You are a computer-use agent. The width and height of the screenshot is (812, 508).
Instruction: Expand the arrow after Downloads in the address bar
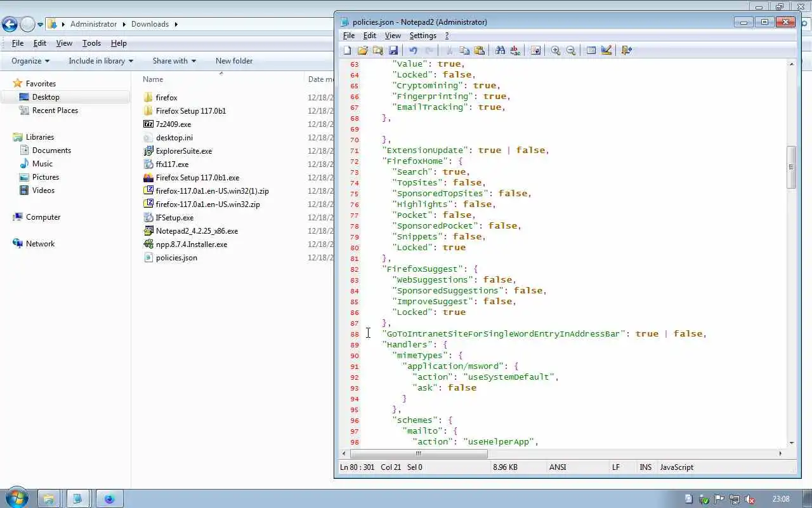(x=176, y=24)
